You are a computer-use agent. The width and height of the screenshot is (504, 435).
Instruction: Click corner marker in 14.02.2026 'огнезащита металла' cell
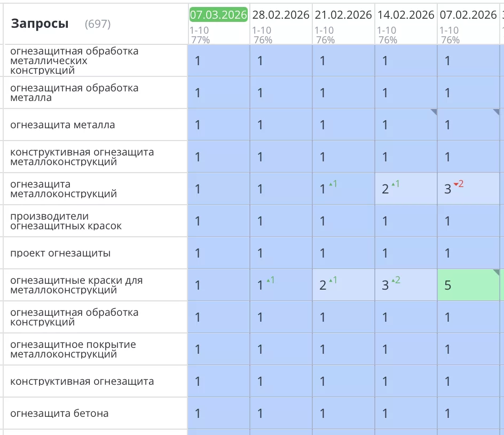(434, 112)
